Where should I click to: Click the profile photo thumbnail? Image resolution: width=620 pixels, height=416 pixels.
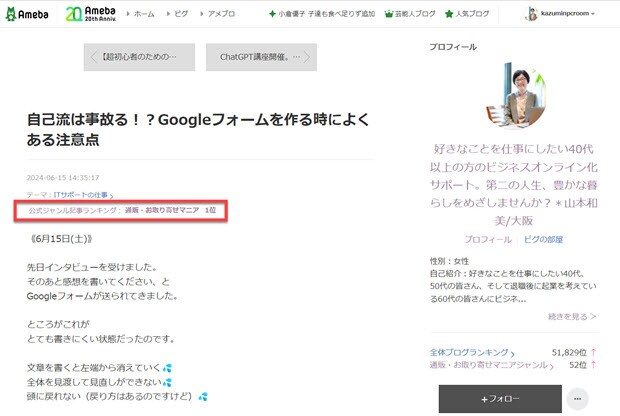click(514, 97)
